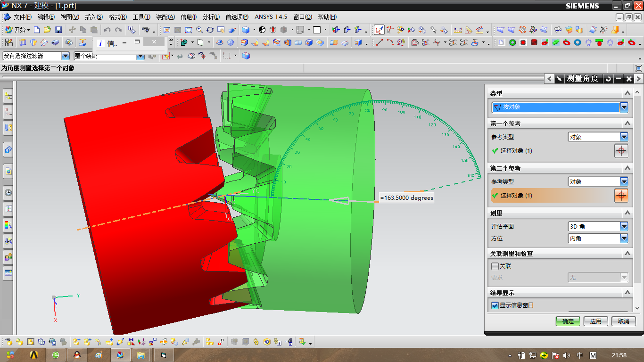Reset the Measure Angle dialog with the arrow icon
Screen dimensions: 644x362
(608, 79)
